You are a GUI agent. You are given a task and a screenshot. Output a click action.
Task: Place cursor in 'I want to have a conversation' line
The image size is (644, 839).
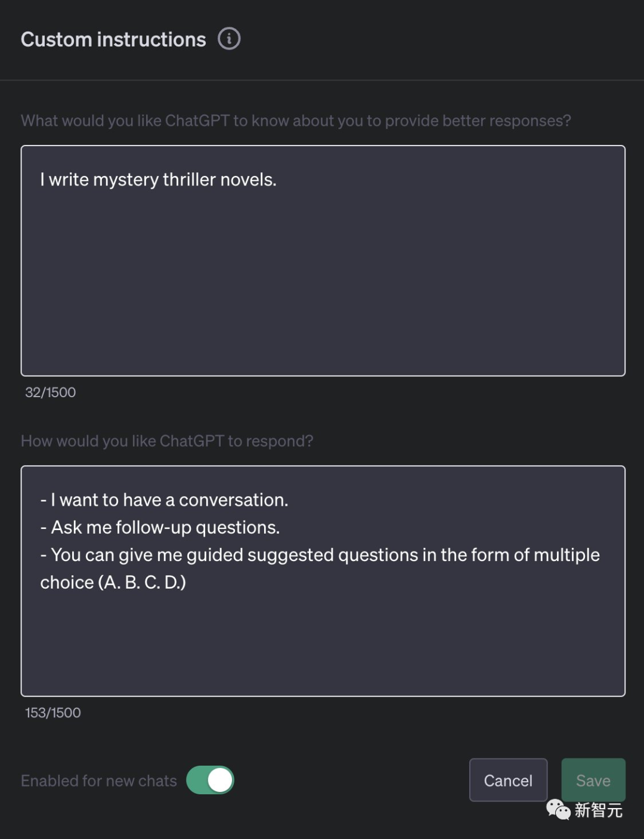pyautogui.click(x=169, y=500)
